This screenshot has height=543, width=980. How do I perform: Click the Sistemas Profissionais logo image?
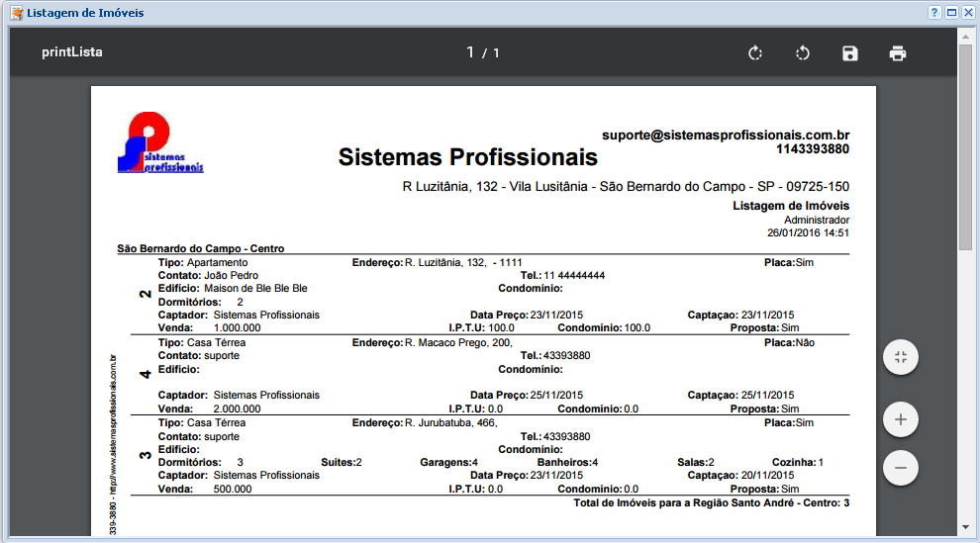159,143
